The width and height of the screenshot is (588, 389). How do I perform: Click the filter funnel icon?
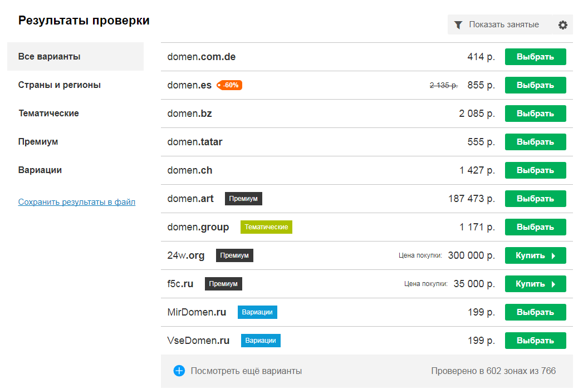[x=458, y=25]
